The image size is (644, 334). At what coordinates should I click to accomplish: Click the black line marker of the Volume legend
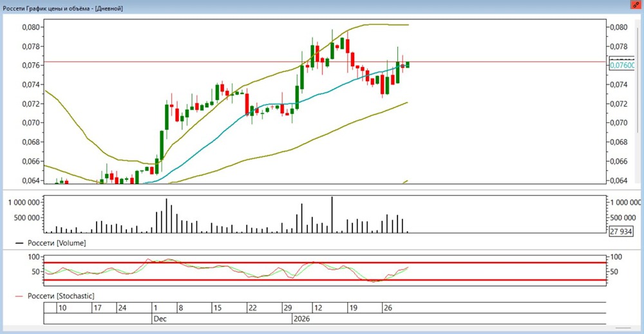19,243
